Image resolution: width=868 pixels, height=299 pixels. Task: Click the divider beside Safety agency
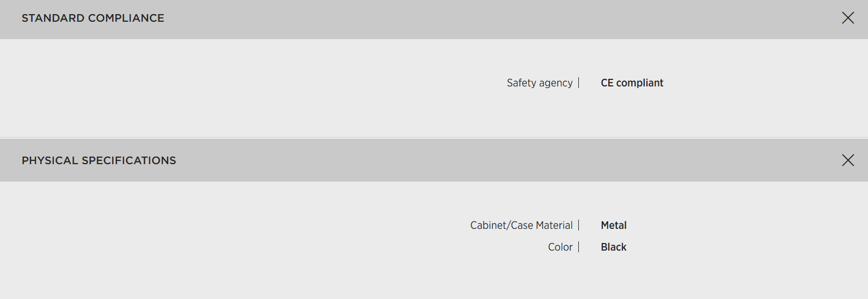click(x=579, y=83)
